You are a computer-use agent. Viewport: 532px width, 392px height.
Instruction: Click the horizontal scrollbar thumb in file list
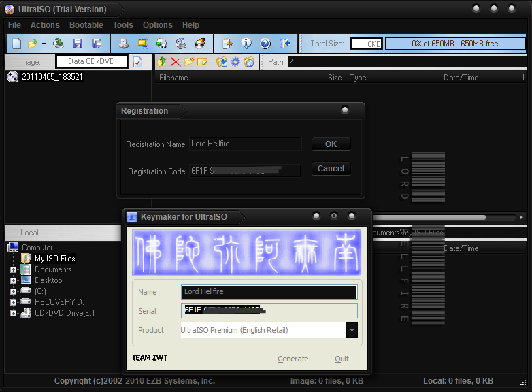[429, 217]
